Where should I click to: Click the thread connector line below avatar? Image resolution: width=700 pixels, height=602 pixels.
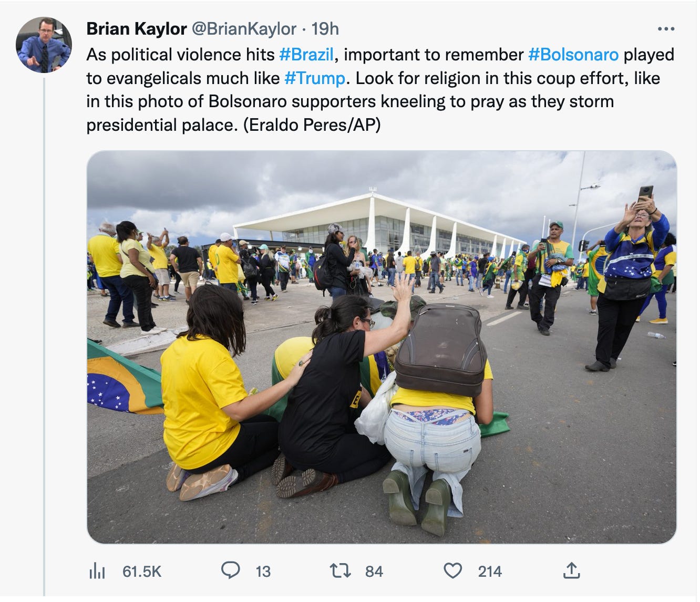coord(44,336)
